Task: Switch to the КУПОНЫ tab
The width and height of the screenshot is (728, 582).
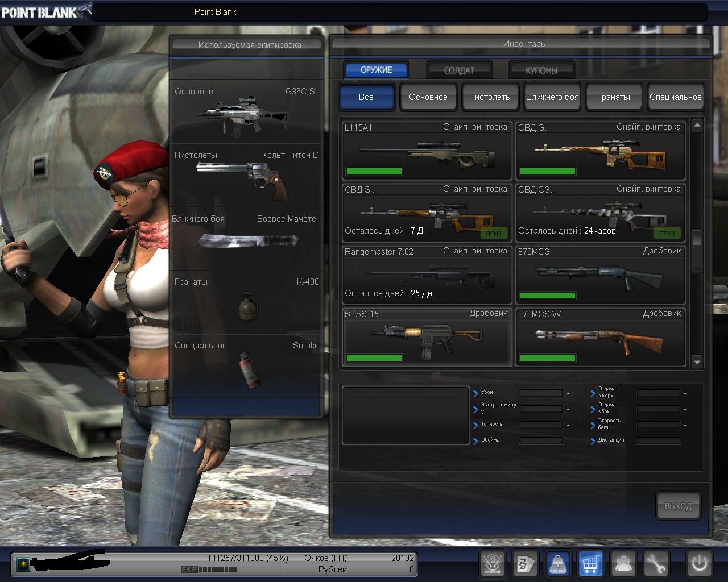Action: [x=541, y=70]
